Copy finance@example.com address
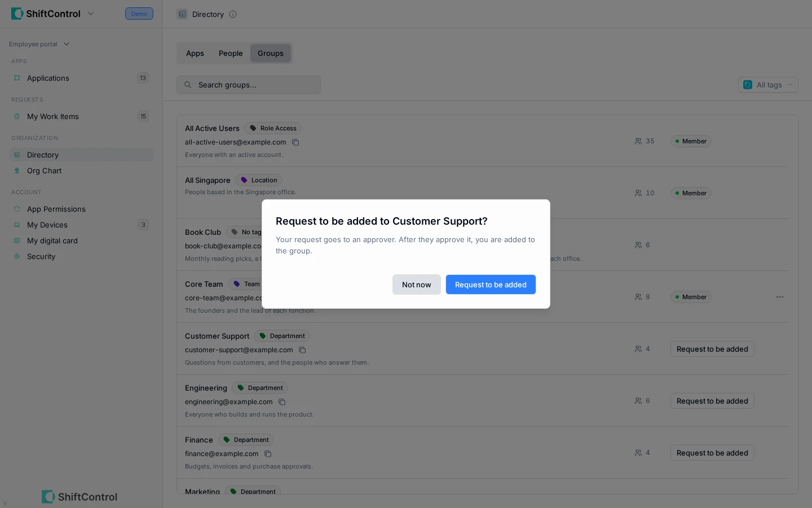Screen dimensions: 812x508 268,454
